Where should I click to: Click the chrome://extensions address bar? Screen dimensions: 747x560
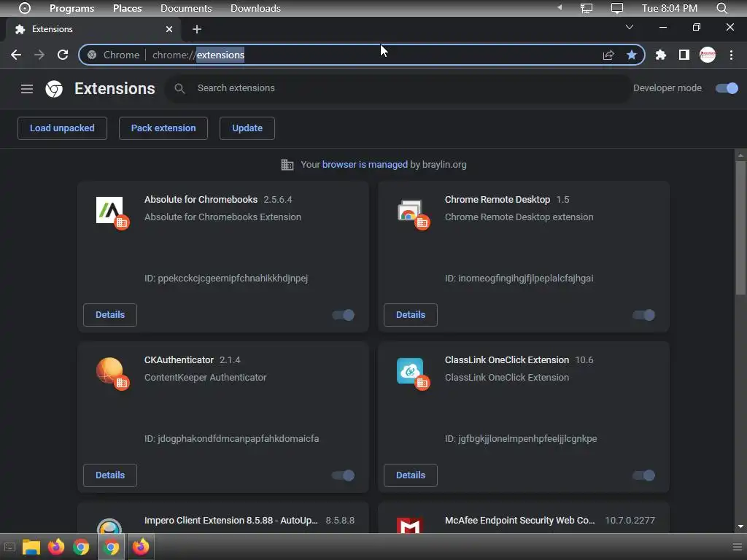click(x=362, y=55)
